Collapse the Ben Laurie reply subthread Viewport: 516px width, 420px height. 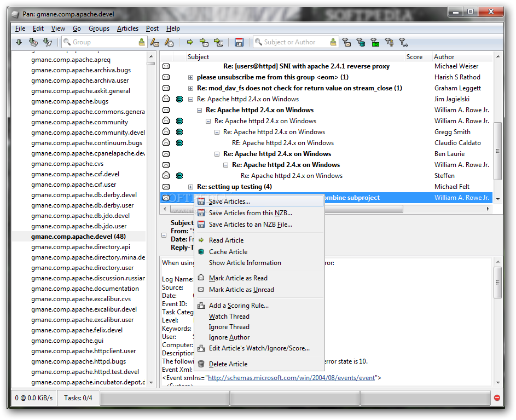pos(217,154)
